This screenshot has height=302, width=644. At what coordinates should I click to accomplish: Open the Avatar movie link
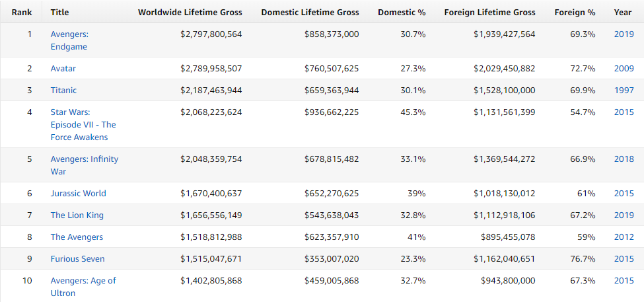[x=63, y=68]
